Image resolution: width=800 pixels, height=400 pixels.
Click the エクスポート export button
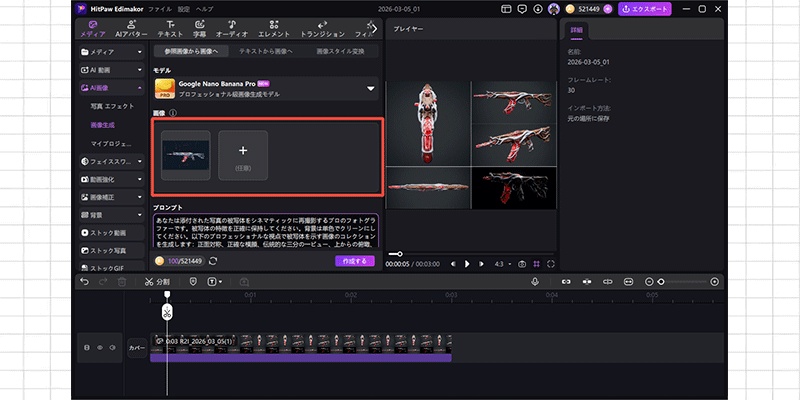tap(645, 9)
